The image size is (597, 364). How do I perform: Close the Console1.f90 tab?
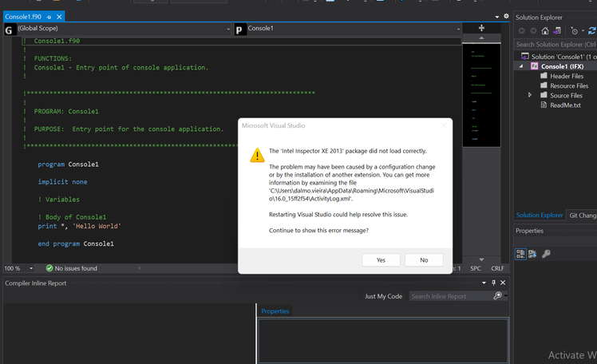[59, 17]
